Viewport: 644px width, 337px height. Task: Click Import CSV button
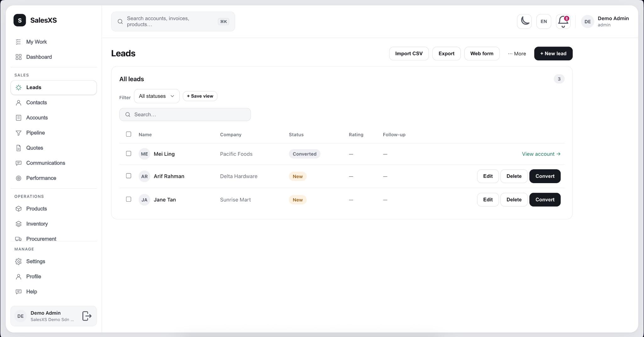[x=409, y=53]
